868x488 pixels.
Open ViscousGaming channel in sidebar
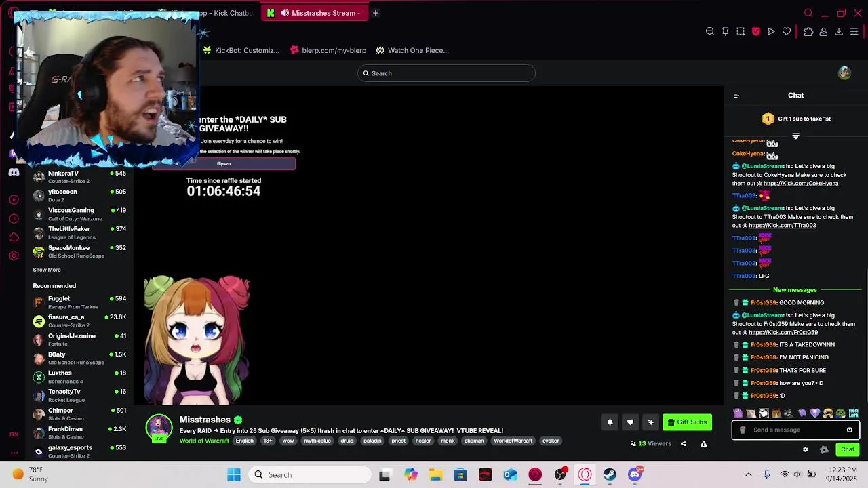coord(79,214)
